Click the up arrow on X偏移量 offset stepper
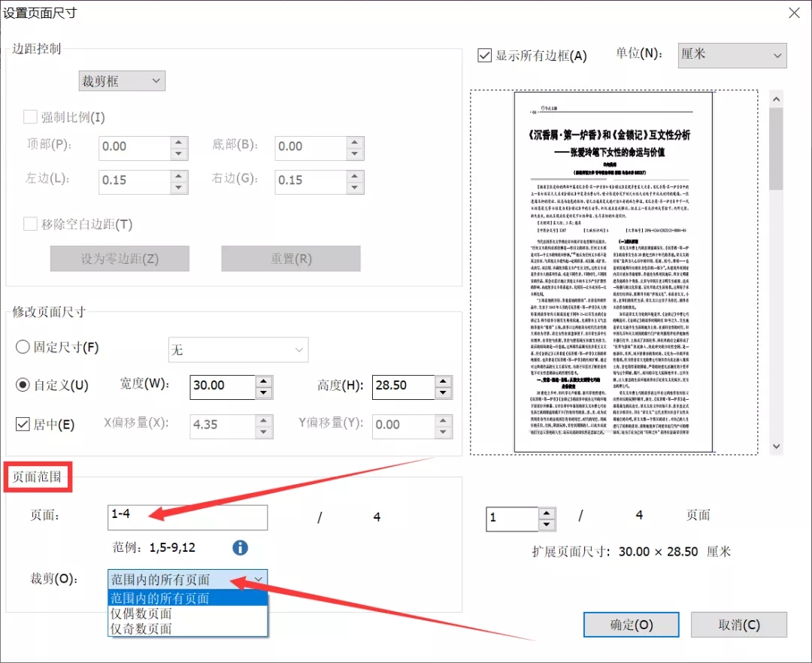This screenshot has height=663, width=812. 262,422
